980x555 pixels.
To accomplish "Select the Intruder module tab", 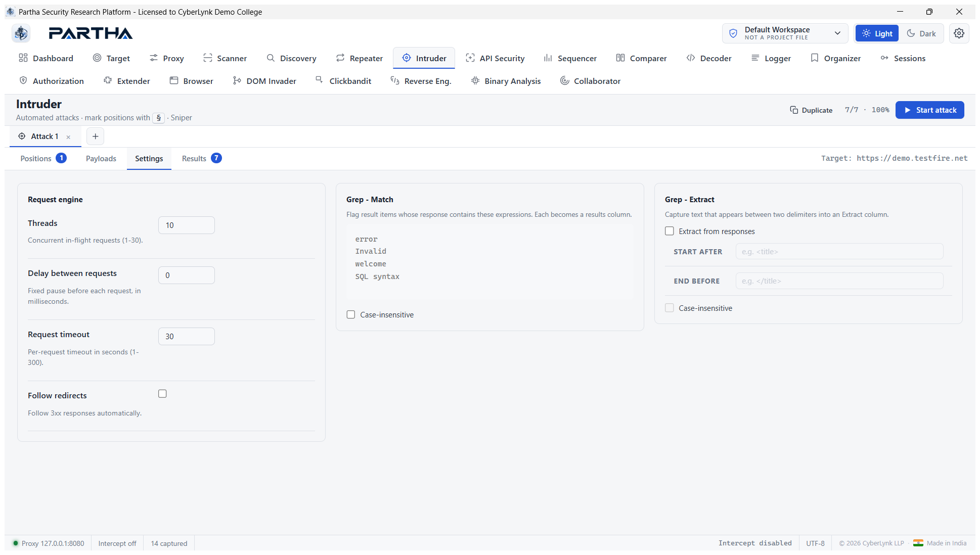I will 424,58.
